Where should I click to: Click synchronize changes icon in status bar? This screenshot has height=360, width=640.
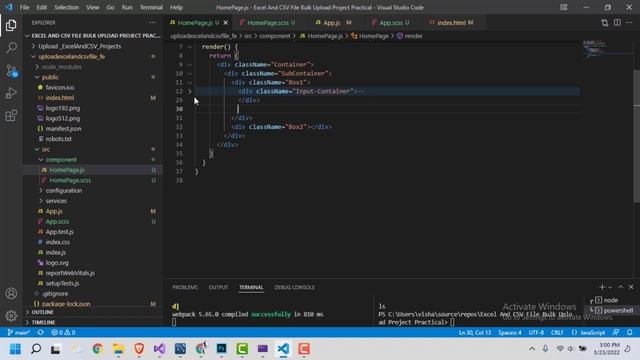(40, 332)
